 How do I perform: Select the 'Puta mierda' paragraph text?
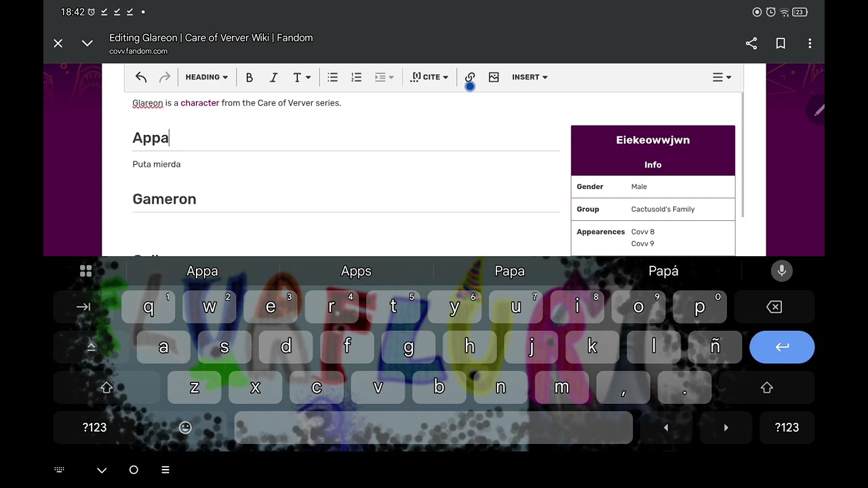coord(157,164)
